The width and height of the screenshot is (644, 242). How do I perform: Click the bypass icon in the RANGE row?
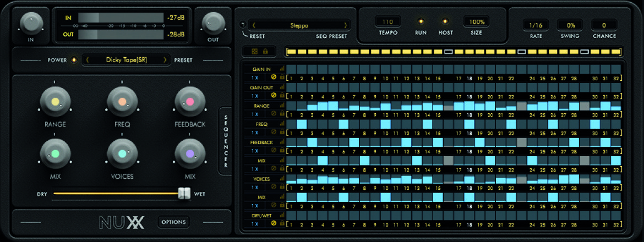(x=274, y=114)
